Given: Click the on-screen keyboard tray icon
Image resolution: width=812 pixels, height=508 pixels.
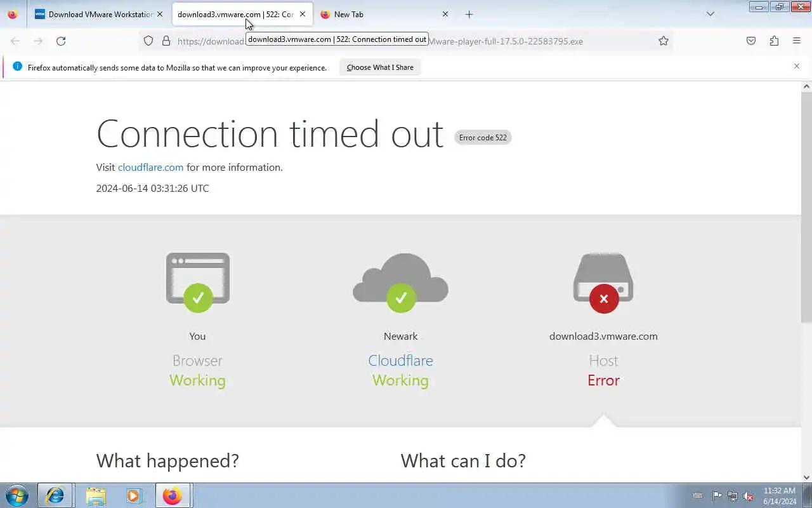Looking at the screenshot, I should coord(698,496).
